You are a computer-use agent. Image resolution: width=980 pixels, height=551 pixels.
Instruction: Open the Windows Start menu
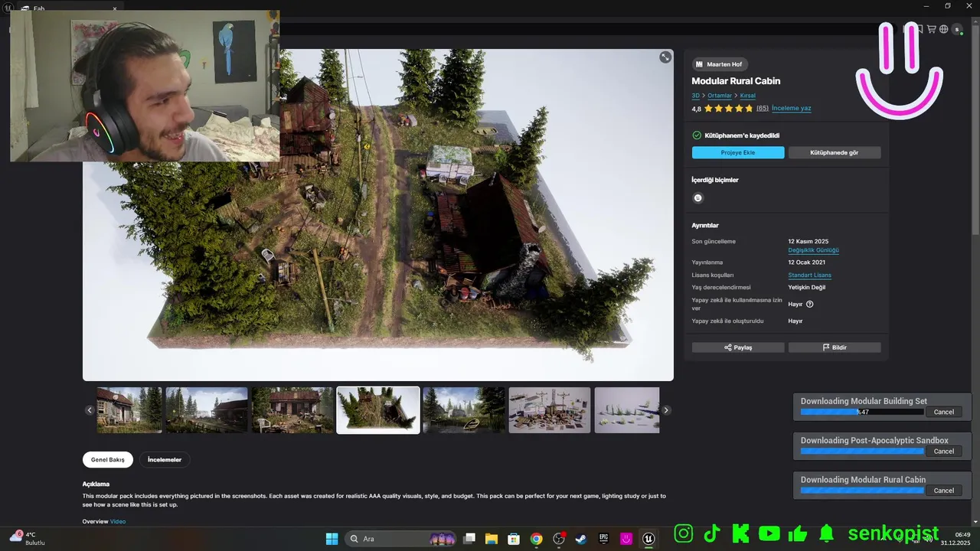332,539
